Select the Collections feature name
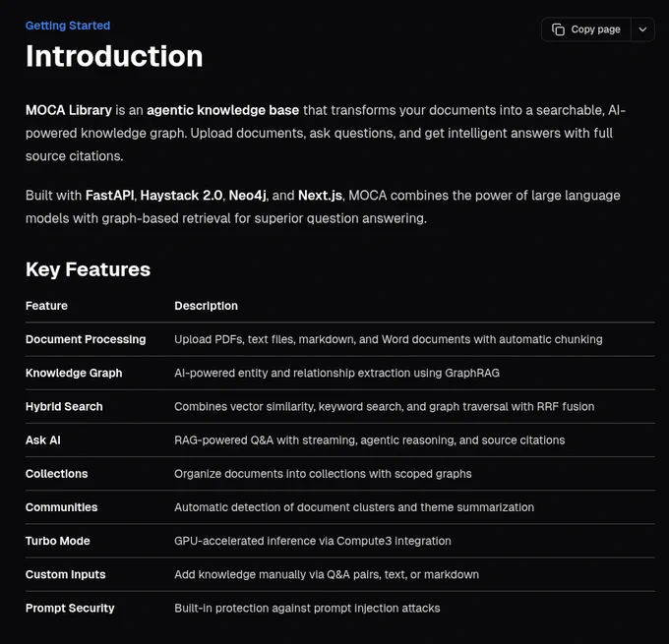The width and height of the screenshot is (669, 644). (57, 474)
